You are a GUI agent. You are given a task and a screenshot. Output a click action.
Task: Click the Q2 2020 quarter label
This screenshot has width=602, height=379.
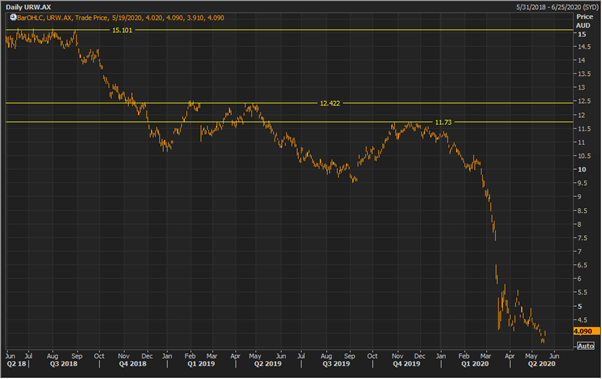point(541,364)
